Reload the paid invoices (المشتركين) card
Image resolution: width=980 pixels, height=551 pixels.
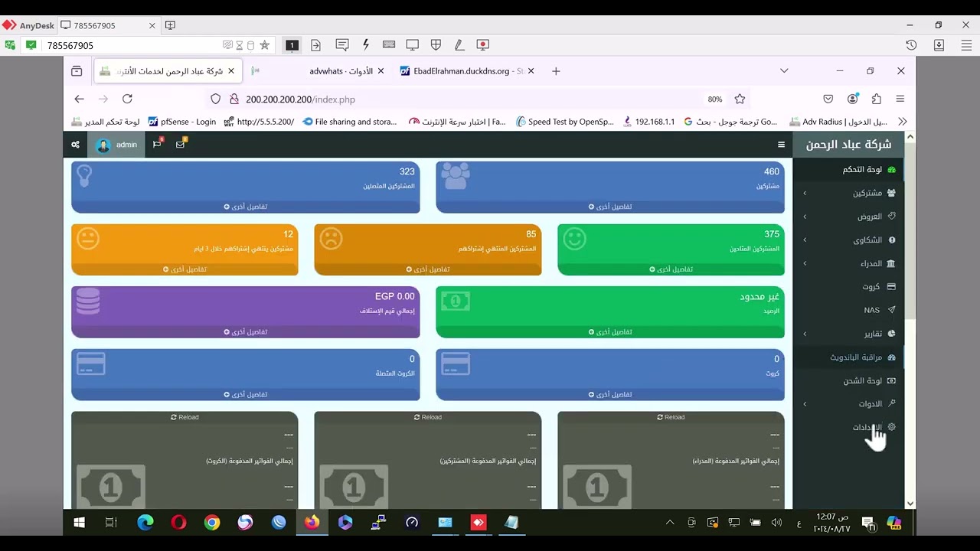pos(428,417)
